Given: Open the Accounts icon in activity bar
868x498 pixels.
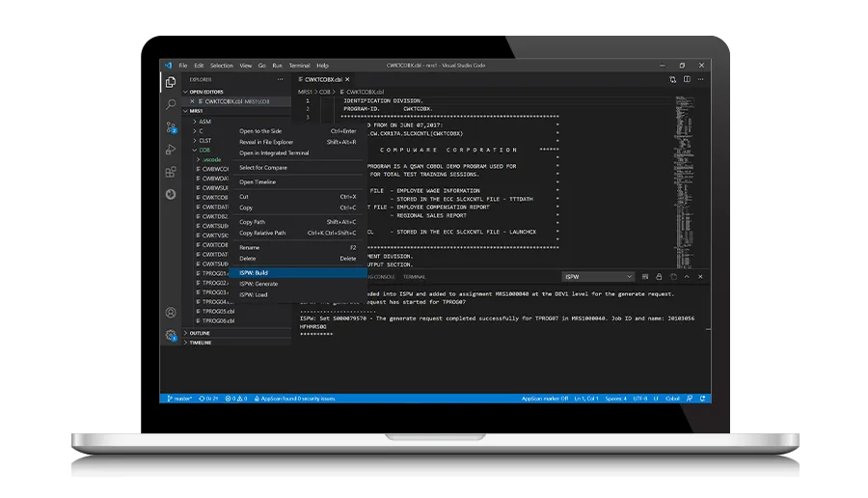Looking at the screenshot, I should click(x=171, y=313).
